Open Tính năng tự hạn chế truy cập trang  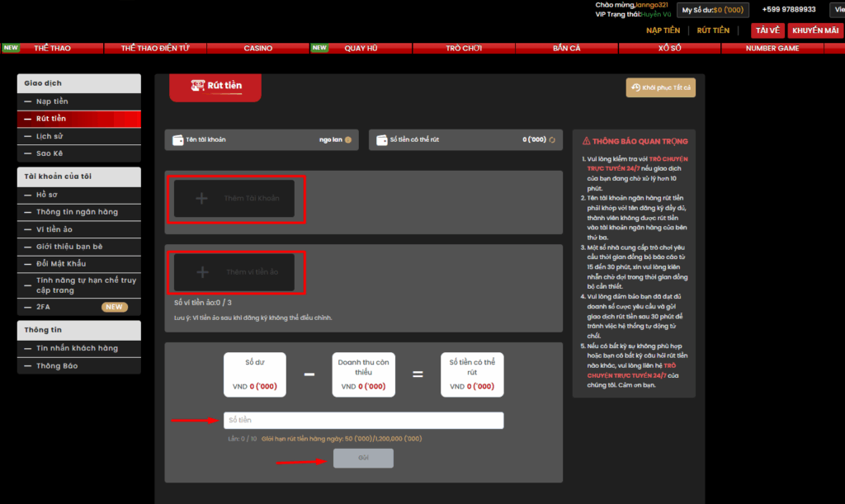[x=79, y=285]
